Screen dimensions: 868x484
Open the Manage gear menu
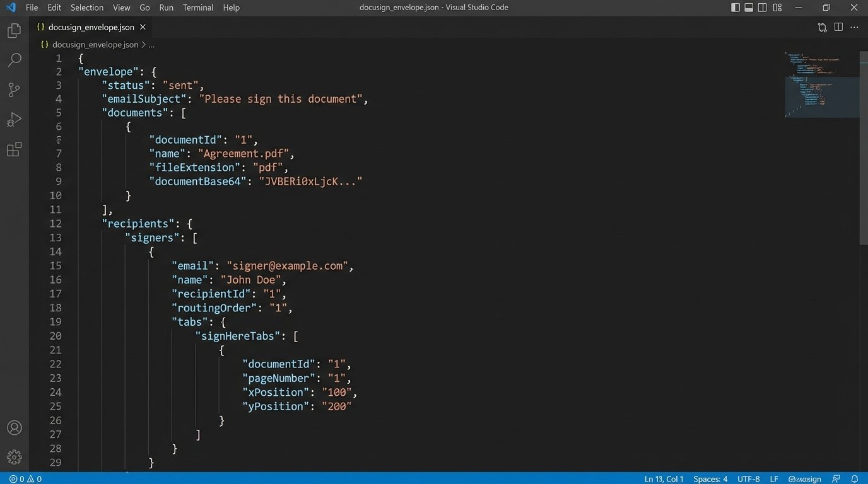pyautogui.click(x=14, y=458)
